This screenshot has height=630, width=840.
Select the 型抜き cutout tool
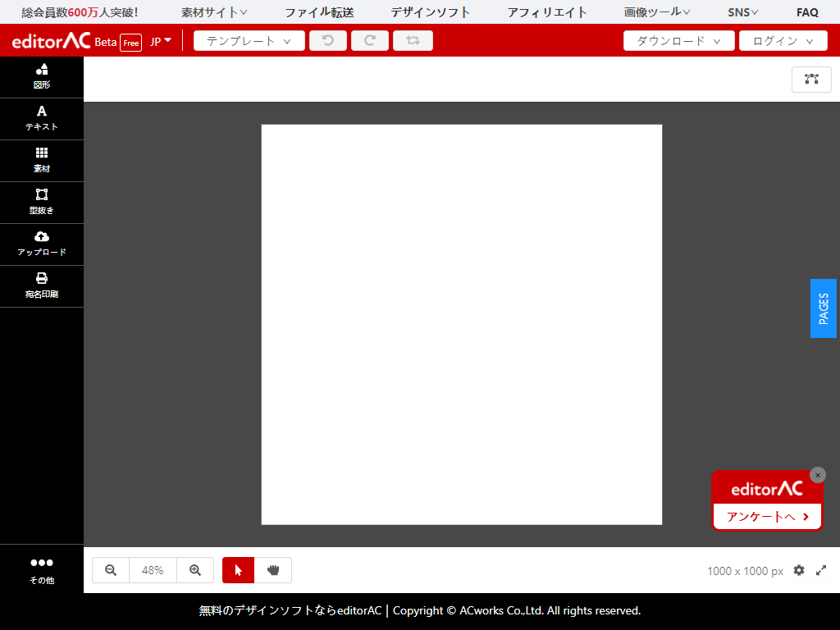click(x=42, y=203)
